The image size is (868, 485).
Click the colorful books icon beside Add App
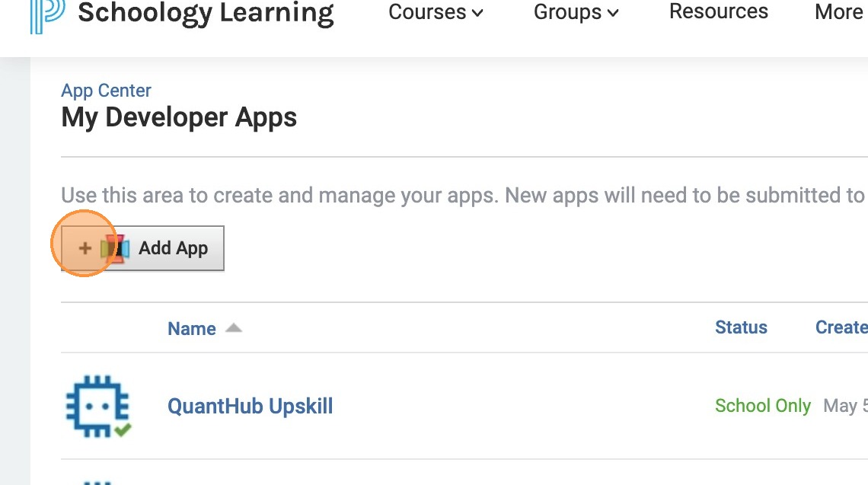[x=115, y=248]
